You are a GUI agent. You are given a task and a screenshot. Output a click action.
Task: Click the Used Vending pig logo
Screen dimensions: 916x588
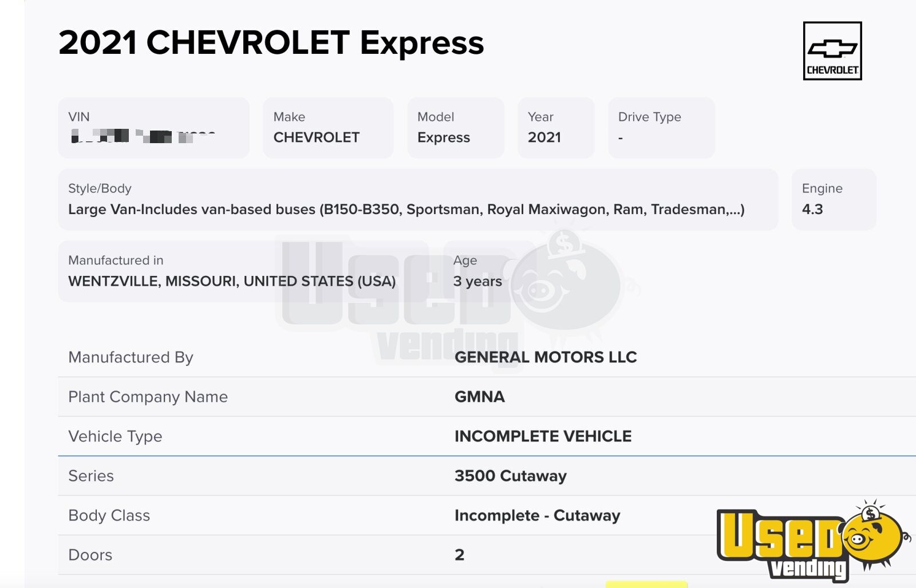pos(813,539)
